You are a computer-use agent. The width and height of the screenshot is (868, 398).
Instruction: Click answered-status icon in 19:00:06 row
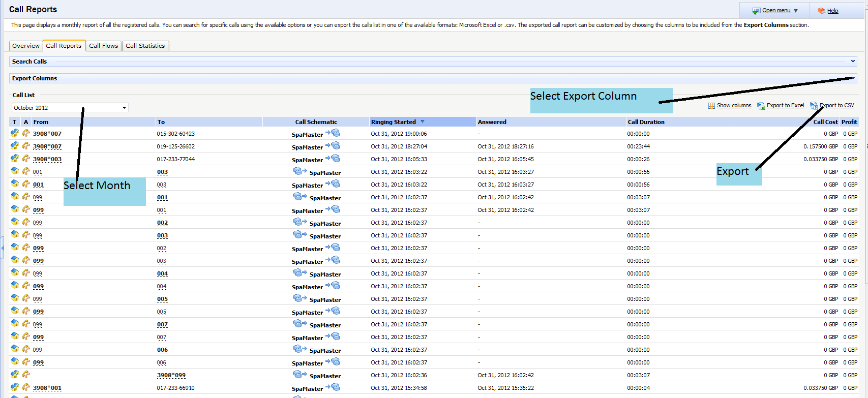pos(26,133)
